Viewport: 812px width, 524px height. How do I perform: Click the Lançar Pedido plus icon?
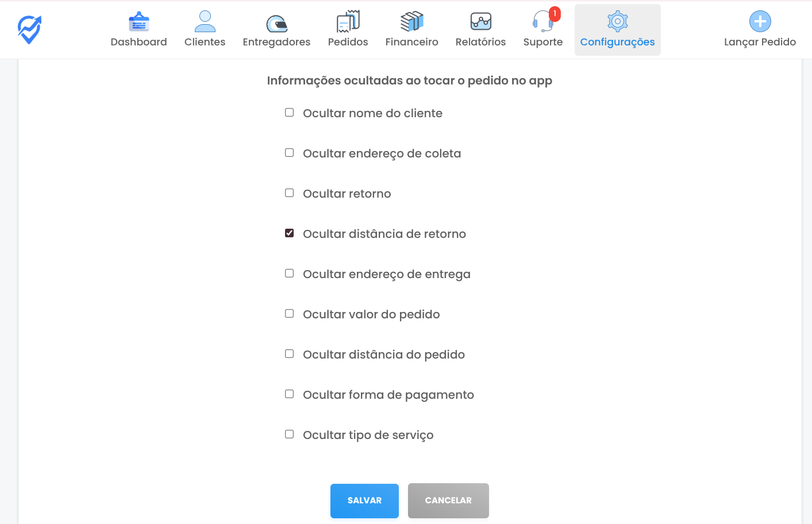[x=760, y=22]
